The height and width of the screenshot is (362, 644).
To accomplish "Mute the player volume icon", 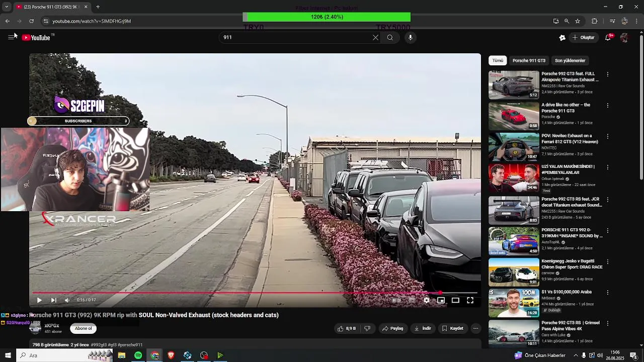I will 67,300.
